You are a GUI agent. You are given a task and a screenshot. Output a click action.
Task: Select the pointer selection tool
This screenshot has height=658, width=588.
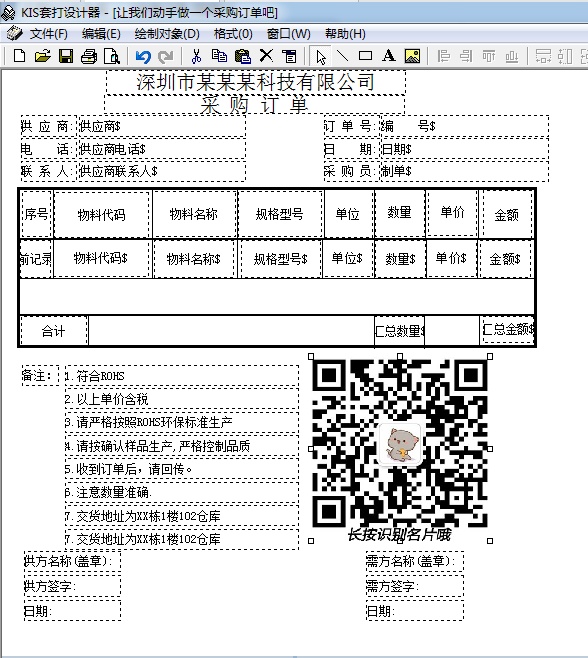[321, 56]
